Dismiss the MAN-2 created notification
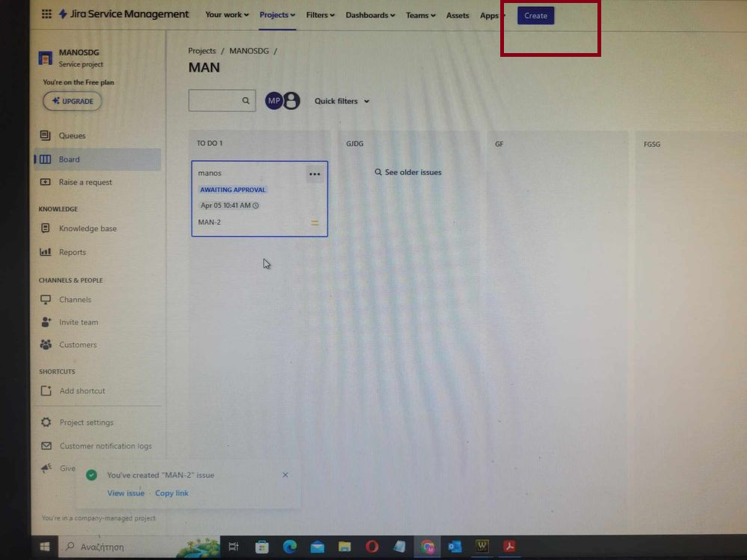Screen dimensions: 747x560 click(285, 475)
